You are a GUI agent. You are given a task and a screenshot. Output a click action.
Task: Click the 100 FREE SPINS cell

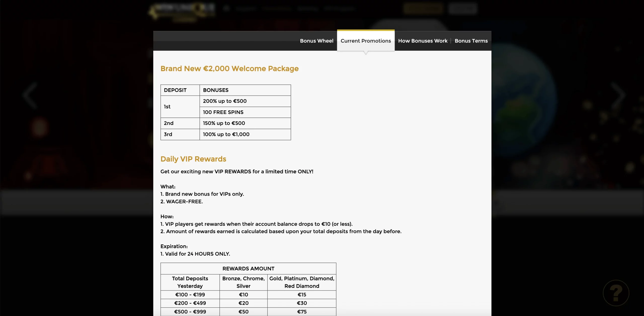(x=245, y=112)
